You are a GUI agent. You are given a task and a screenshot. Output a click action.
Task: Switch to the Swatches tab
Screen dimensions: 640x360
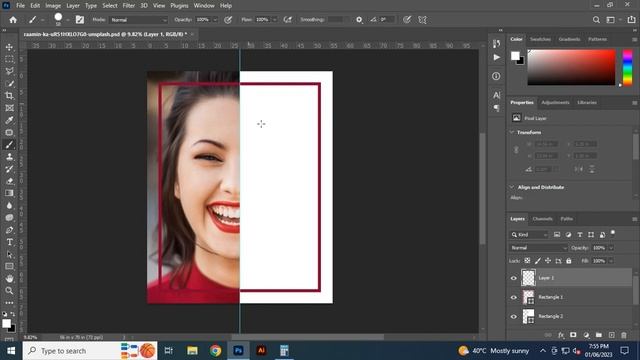540,39
